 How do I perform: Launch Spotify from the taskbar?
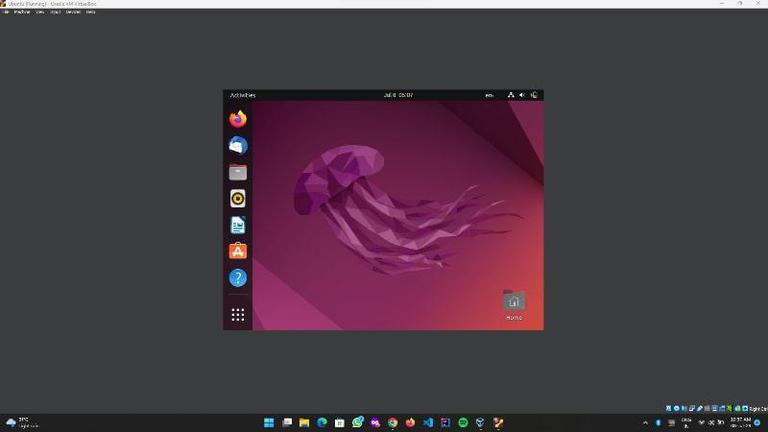coord(463,422)
